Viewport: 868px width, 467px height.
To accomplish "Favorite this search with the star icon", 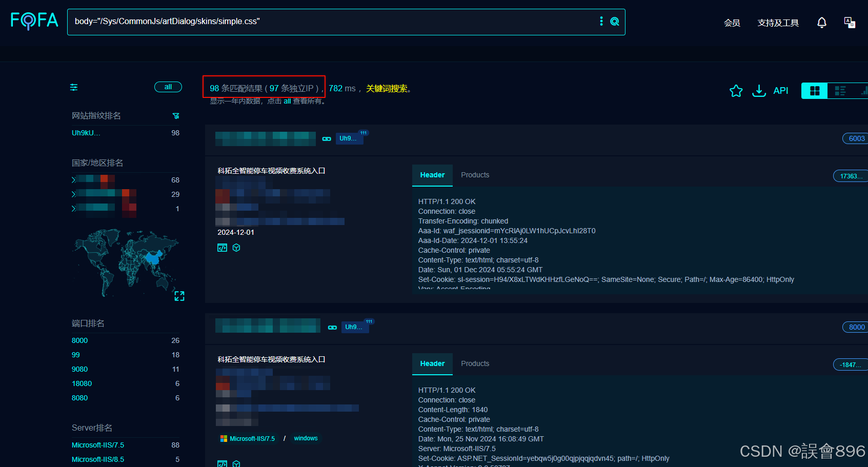I will [x=736, y=91].
